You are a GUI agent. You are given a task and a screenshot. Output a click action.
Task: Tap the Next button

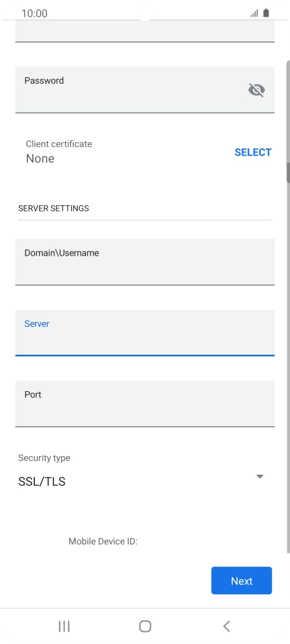click(x=242, y=580)
